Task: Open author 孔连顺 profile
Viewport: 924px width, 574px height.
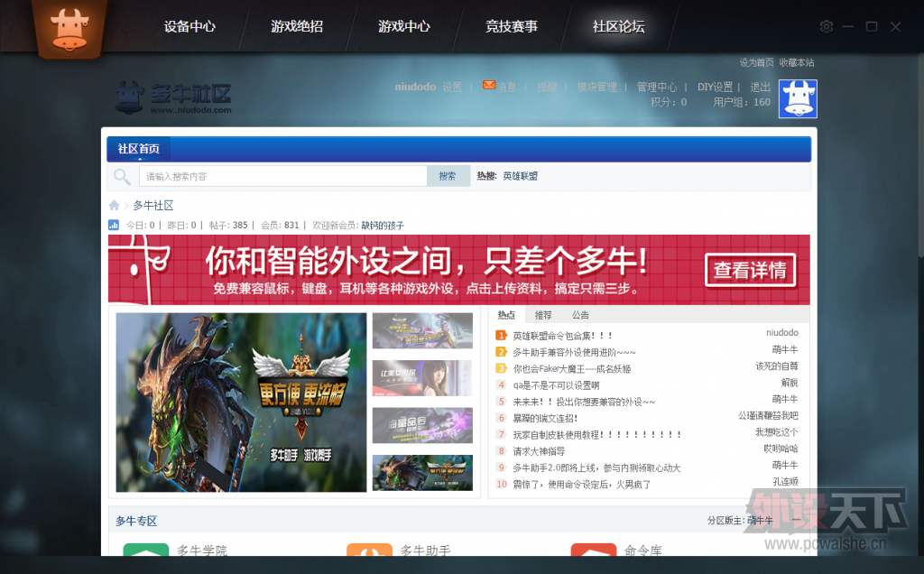Action: coord(786,481)
